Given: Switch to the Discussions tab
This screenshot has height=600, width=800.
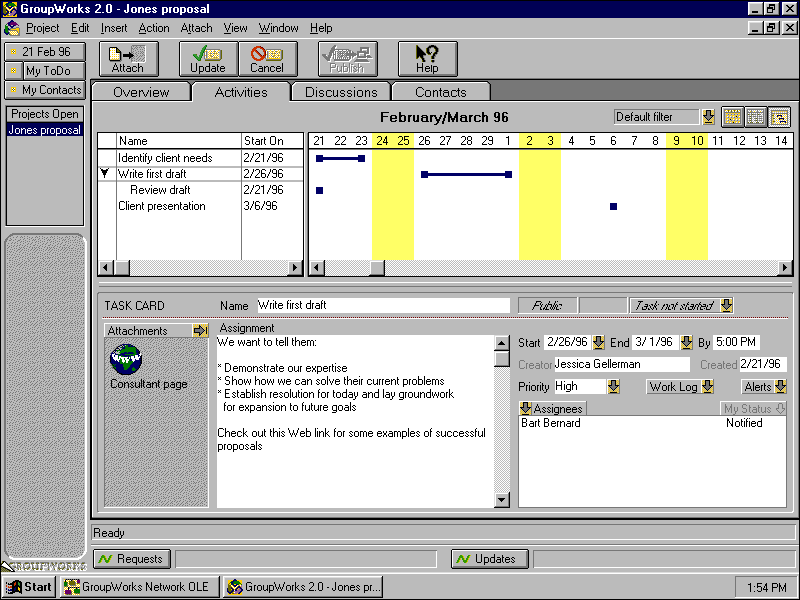Looking at the screenshot, I should click(x=341, y=92).
